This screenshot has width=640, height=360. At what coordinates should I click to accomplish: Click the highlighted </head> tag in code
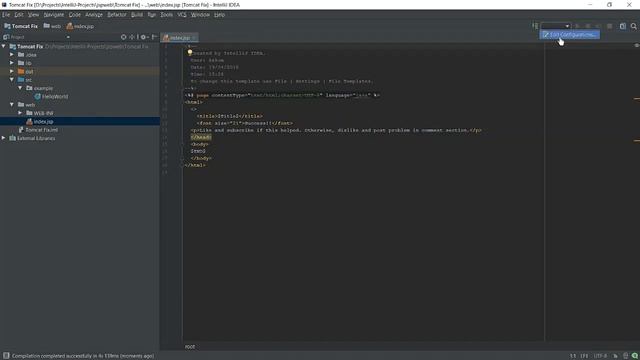pyautogui.click(x=201, y=137)
